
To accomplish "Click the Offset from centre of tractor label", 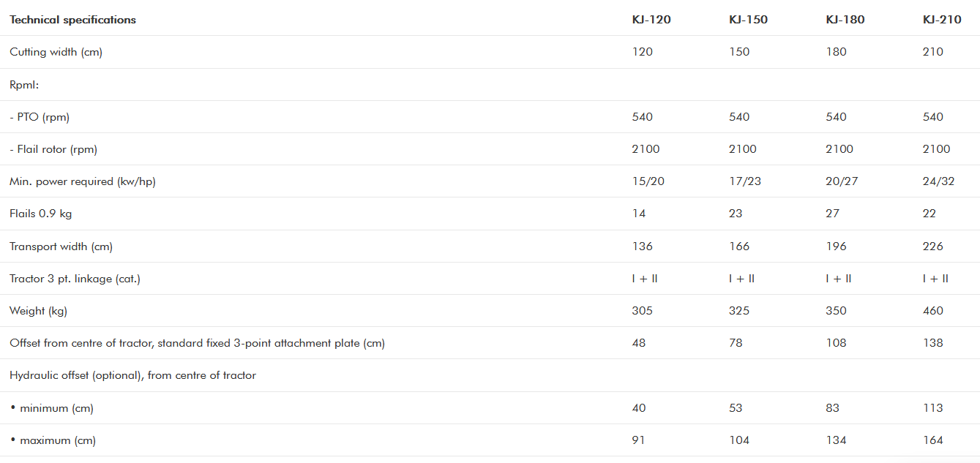I will [197, 343].
